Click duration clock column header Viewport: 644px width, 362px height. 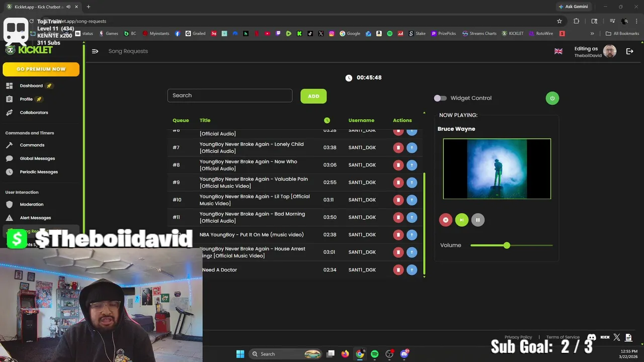coord(327,120)
